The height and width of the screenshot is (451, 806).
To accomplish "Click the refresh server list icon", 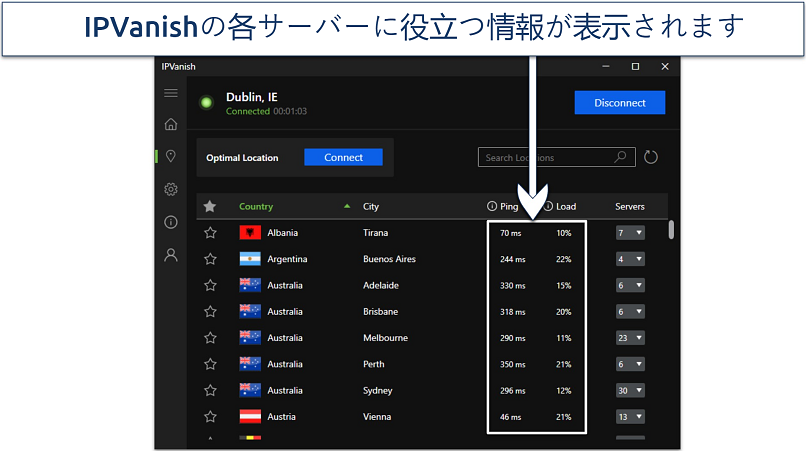I will (651, 157).
